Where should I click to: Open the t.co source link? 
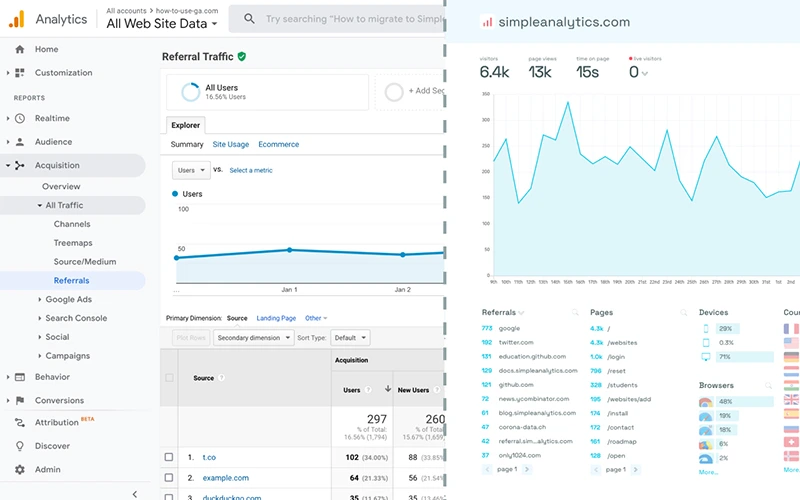209,457
